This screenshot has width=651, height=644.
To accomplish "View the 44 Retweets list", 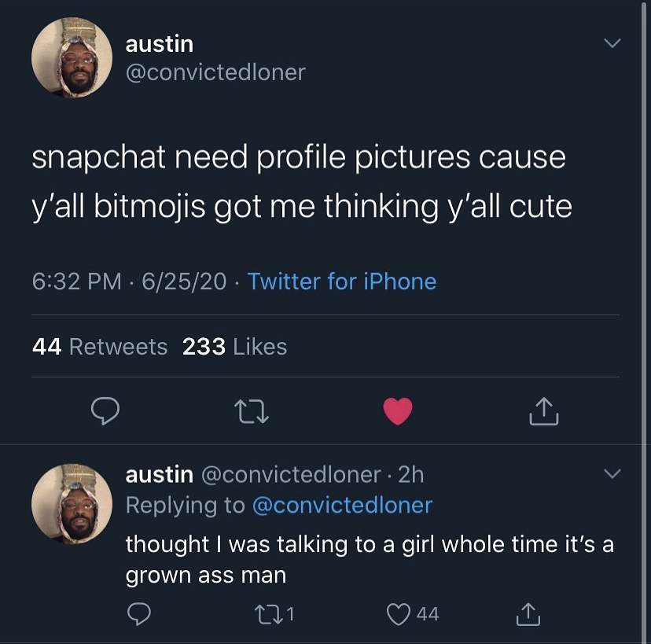I will click(100, 346).
